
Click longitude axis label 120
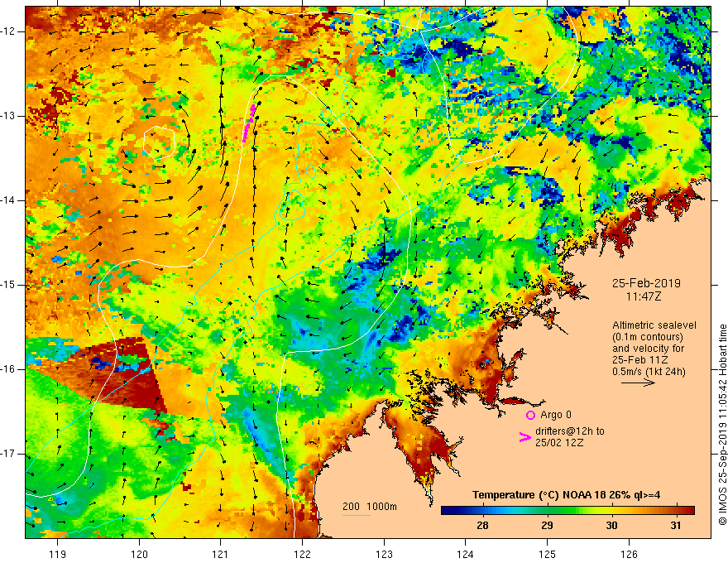click(139, 554)
